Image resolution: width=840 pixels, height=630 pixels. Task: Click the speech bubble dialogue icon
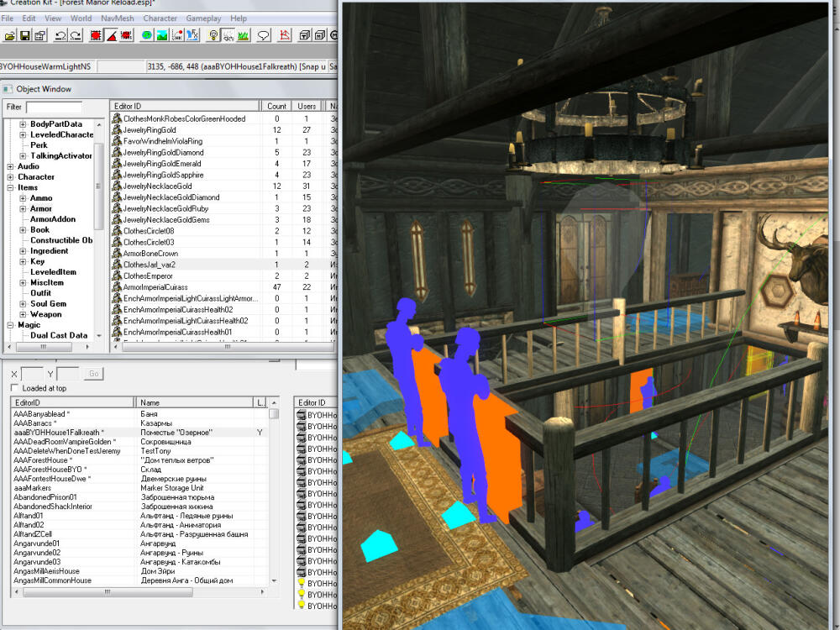pos(264,35)
